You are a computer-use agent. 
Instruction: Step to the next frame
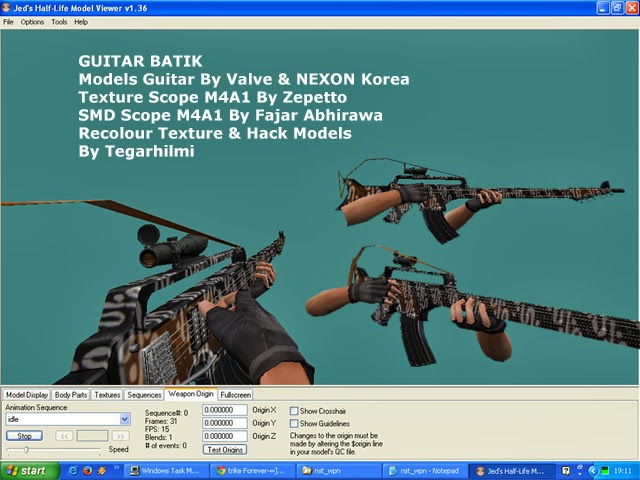point(120,436)
